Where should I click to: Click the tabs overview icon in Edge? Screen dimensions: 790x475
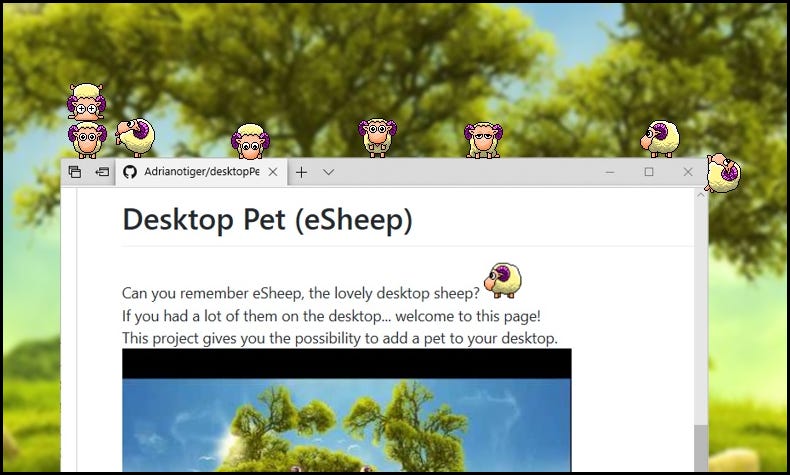[75, 172]
